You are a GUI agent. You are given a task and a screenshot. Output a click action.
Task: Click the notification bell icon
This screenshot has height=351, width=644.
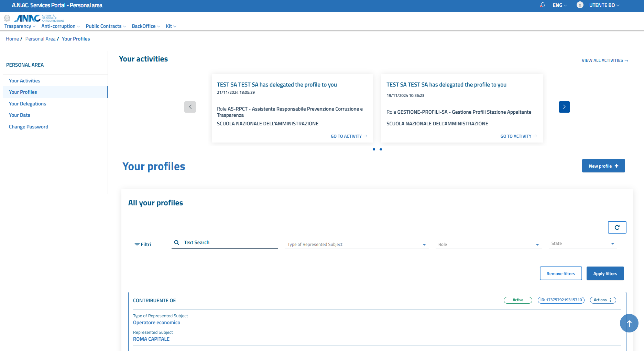(x=542, y=5)
